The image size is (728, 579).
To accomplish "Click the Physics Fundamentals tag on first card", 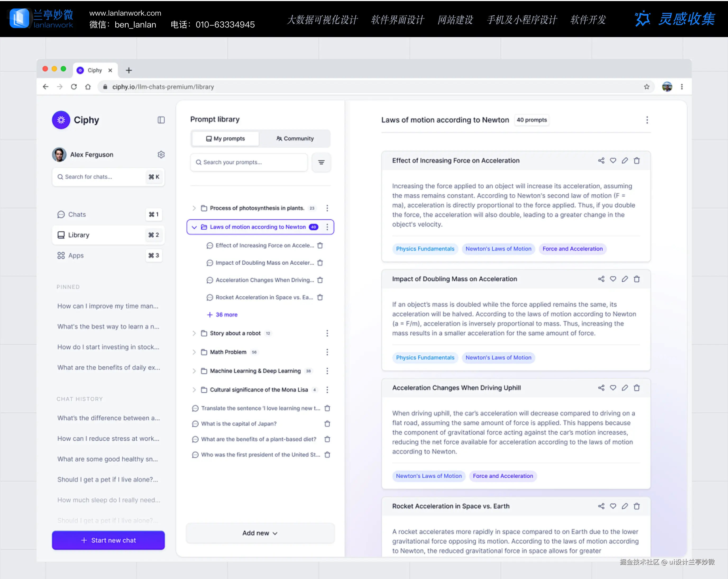I will [425, 249].
